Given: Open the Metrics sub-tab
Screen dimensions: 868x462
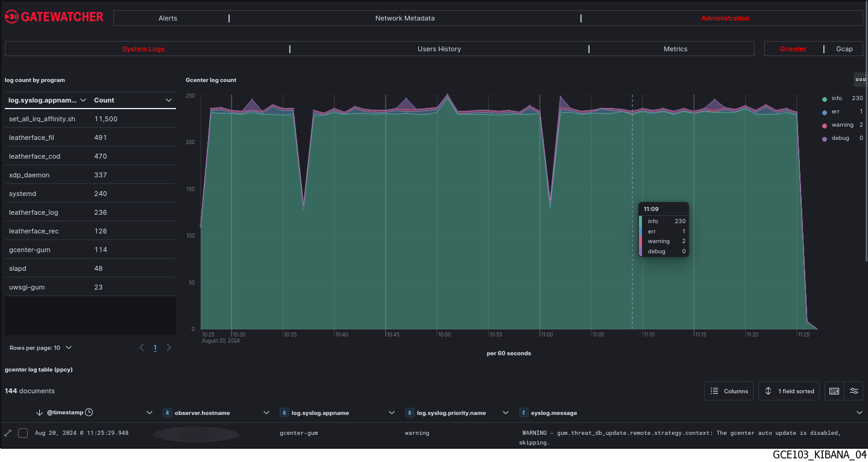Looking at the screenshot, I should (x=675, y=49).
